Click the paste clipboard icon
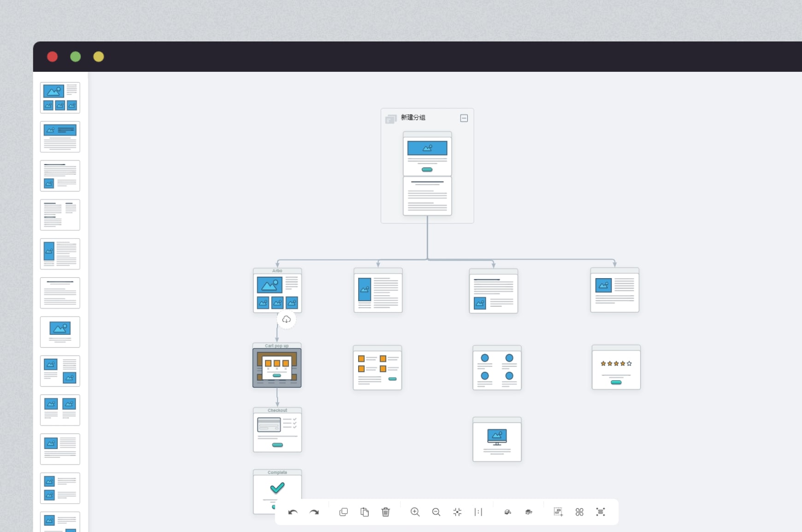Viewport: 802px width, 532px height. (x=365, y=512)
